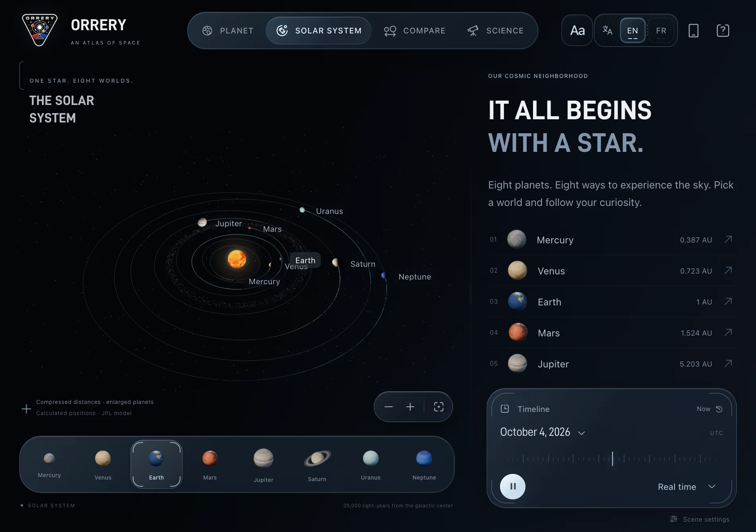Open Scene settings
Viewport: 756px width, 532px height.
700,519
